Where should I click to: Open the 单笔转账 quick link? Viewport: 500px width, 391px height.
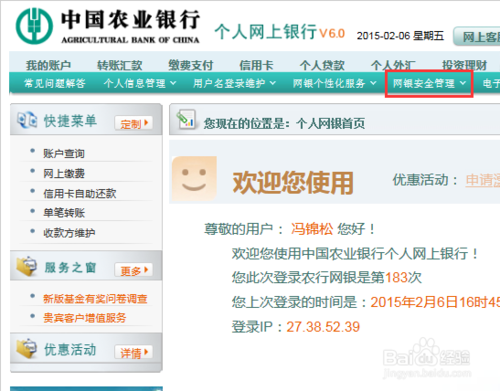[64, 213]
